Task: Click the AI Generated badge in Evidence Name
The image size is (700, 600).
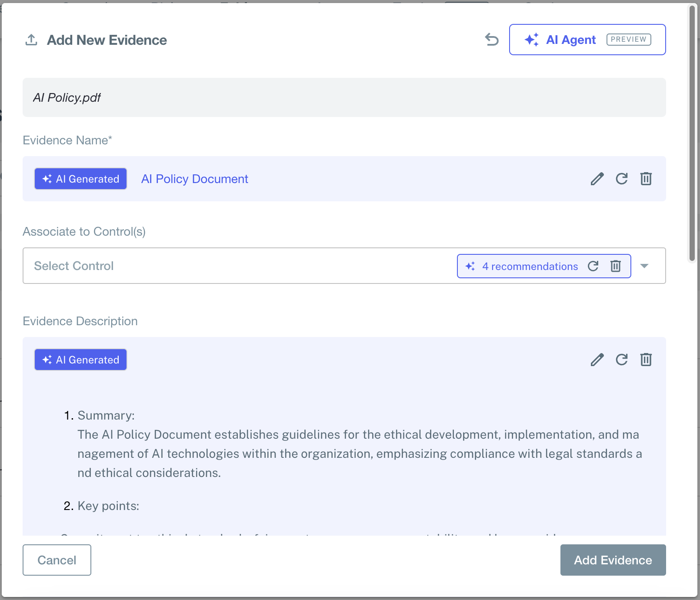Action: click(x=81, y=179)
